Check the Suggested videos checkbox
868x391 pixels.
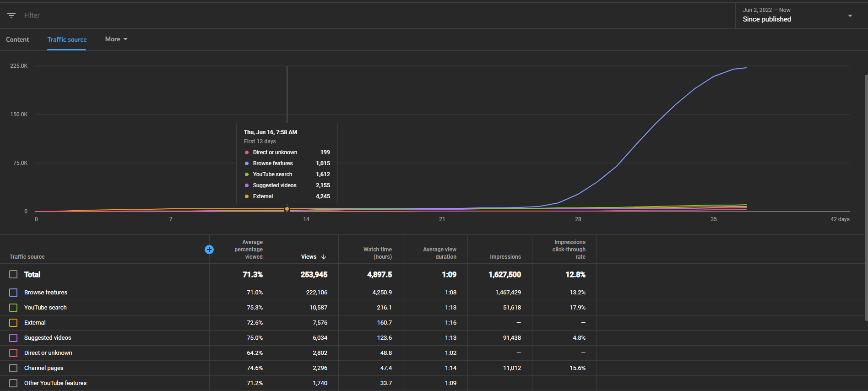(13, 338)
